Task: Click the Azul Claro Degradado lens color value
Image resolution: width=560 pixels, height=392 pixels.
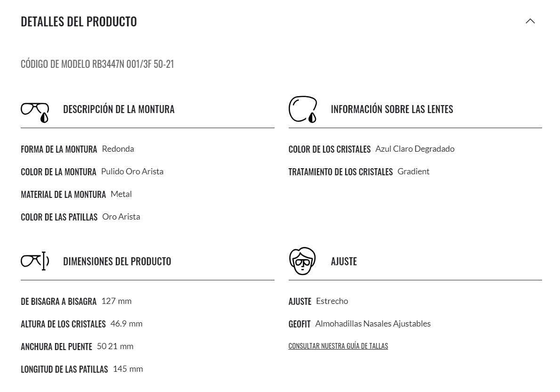Action: (x=415, y=149)
